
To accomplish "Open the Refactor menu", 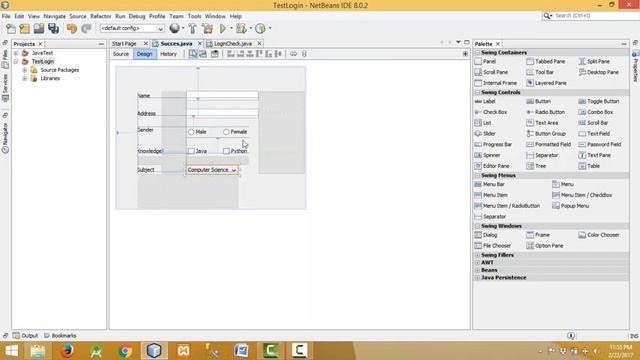I will pyautogui.click(x=100, y=16).
